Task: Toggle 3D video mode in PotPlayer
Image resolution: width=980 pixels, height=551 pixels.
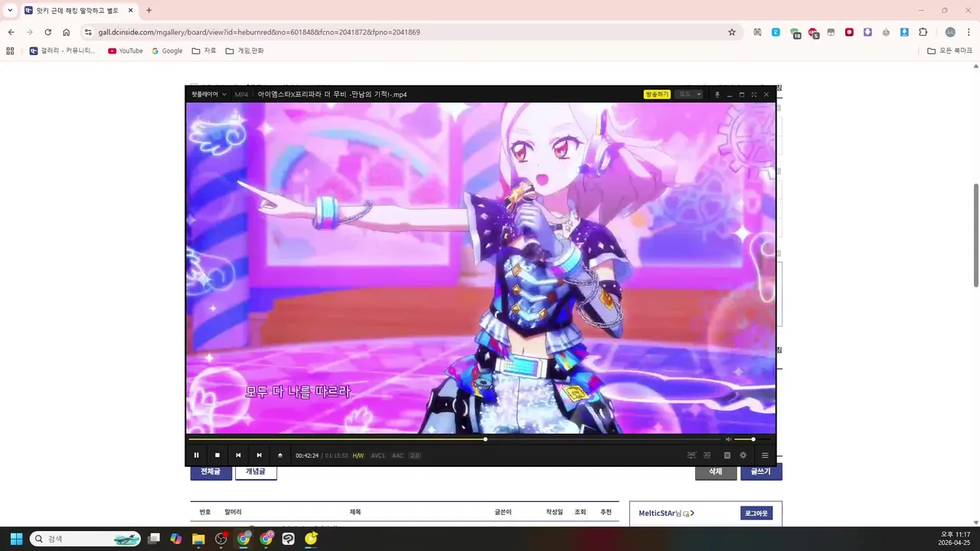Action: coord(707,455)
